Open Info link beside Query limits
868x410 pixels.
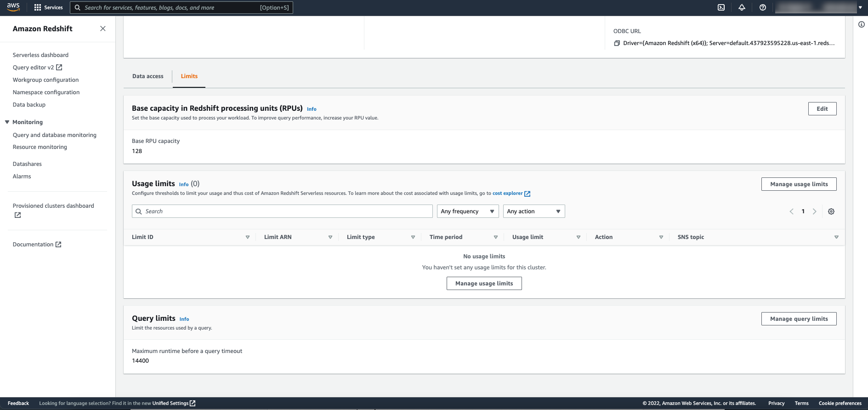184,319
